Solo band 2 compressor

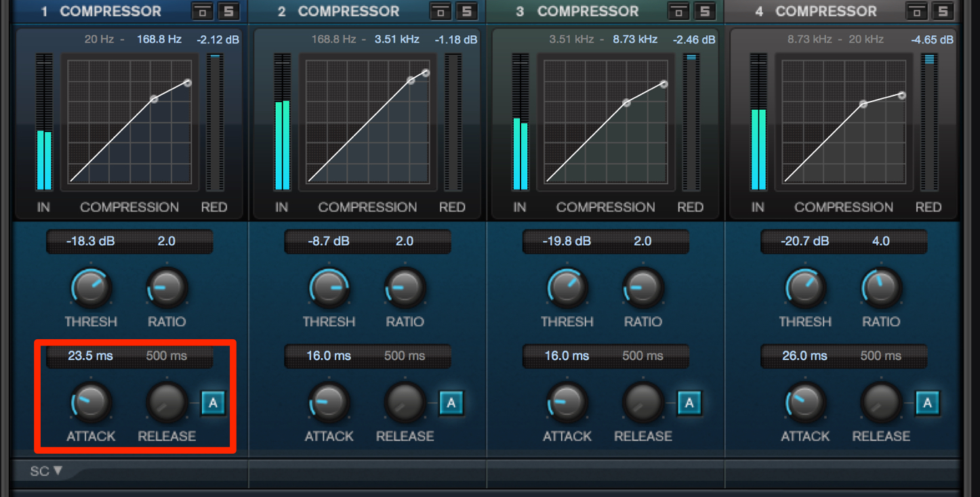click(467, 11)
